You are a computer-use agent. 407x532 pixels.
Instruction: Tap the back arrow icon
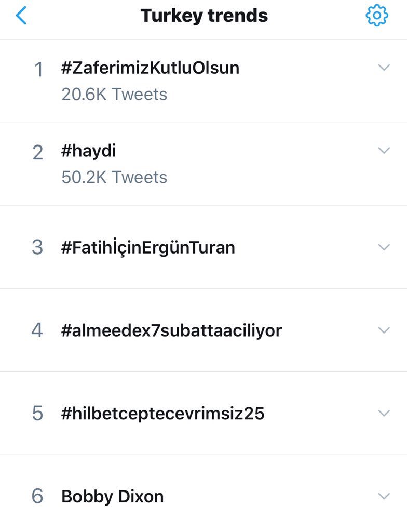[21, 16]
